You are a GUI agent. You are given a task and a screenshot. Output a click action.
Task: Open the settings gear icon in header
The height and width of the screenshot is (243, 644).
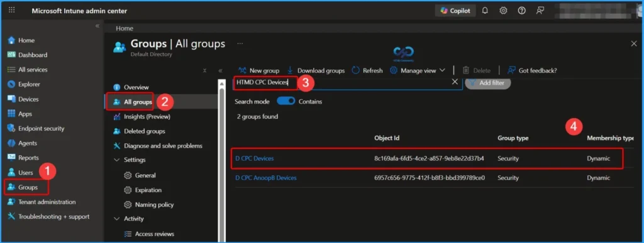(x=503, y=11)
